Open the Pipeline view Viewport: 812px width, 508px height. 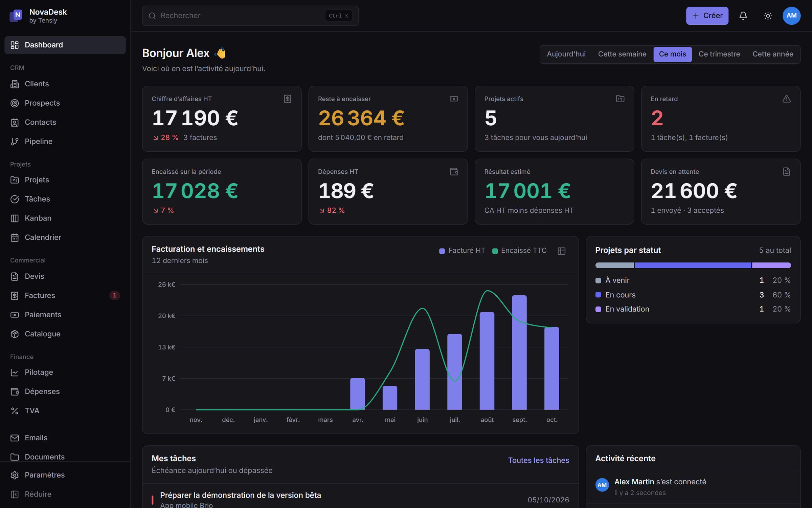[x=65, y=141]
